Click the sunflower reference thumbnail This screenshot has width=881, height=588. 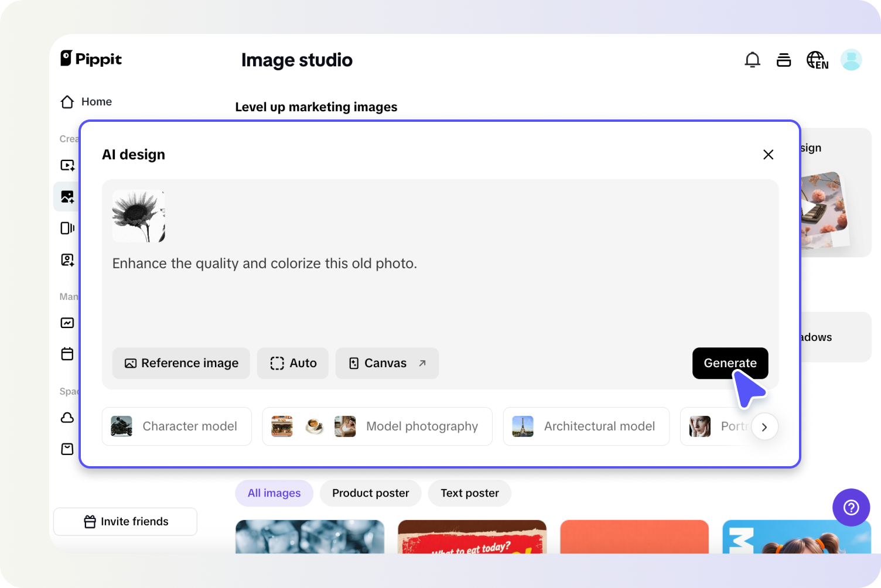pyautogui.click(x=139, y=216)
